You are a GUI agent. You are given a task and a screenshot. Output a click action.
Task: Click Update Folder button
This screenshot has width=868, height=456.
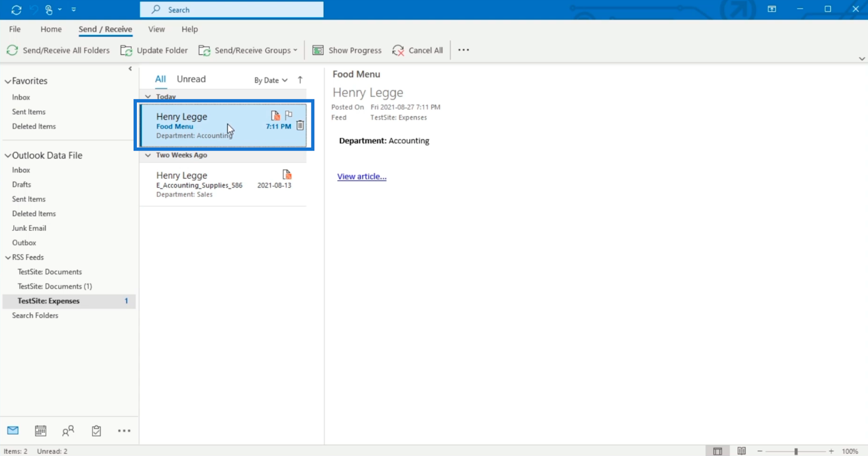pyautogui.click(x=154, y=50)
